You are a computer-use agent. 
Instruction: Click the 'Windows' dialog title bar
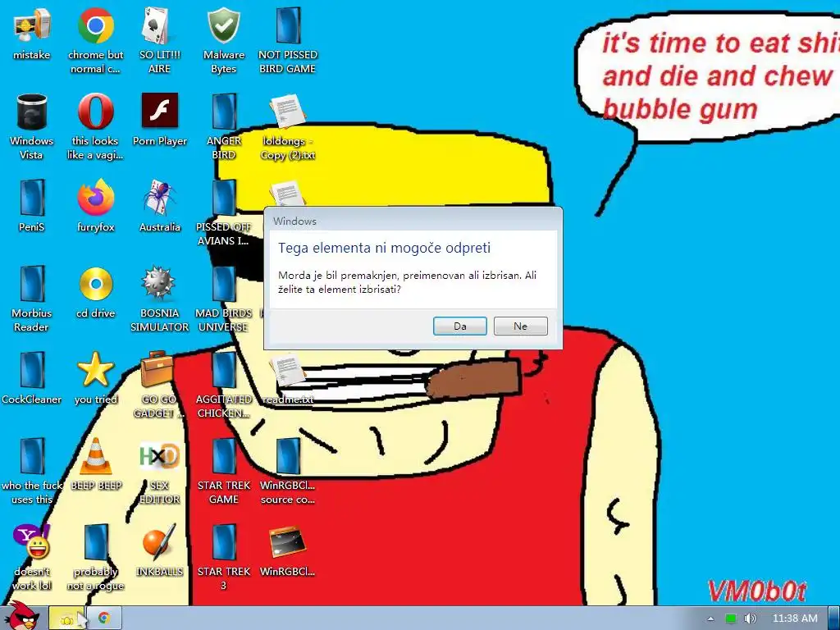click(413, 221)
